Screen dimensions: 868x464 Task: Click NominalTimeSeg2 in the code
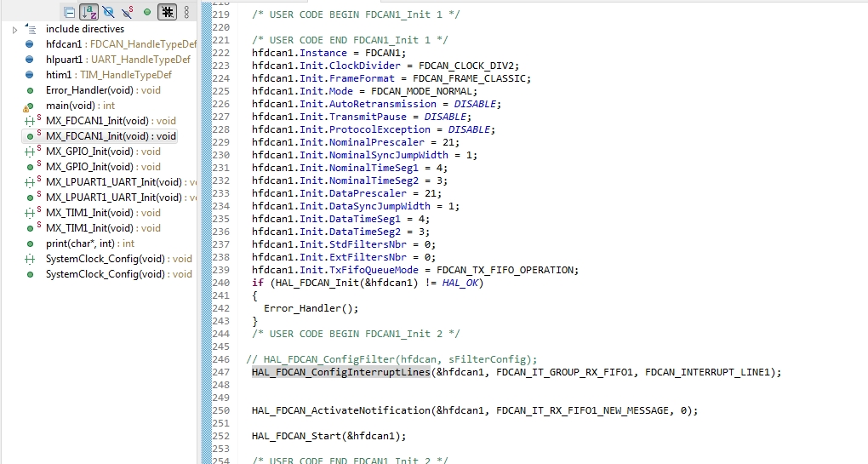point(374,180)
